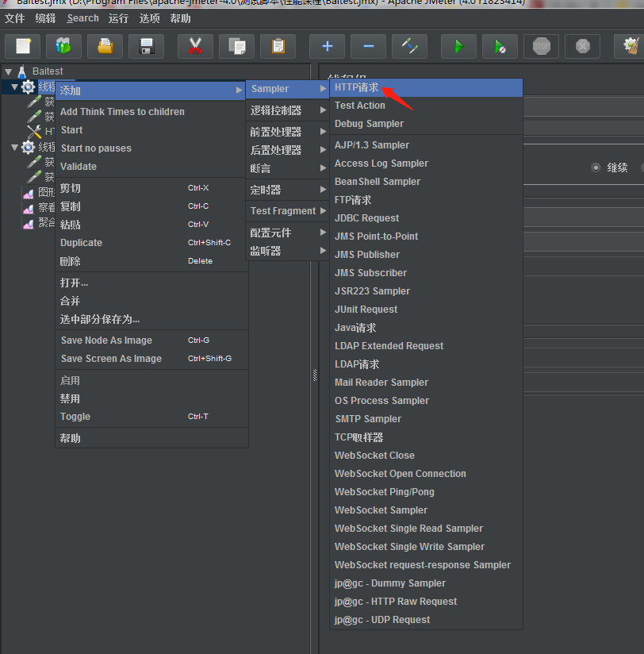The image size is (644, 654).
Task: Click the Open file toolbar icon
Action: 105,46
